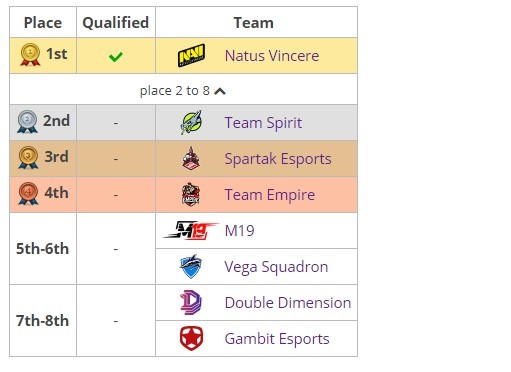Image resolution: width=511 pixels, height=372 pixels.
Task: Click the Team Empire logo
Action: point(191,194)
